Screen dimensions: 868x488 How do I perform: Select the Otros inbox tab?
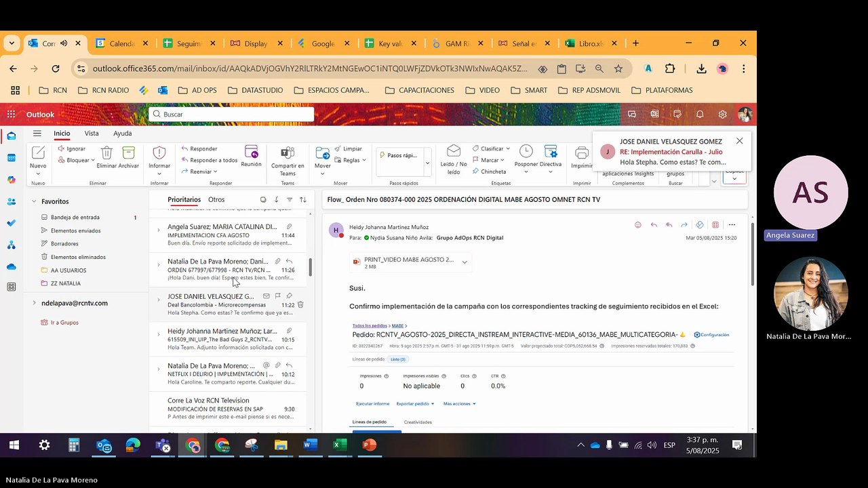(x=216, y=200)
